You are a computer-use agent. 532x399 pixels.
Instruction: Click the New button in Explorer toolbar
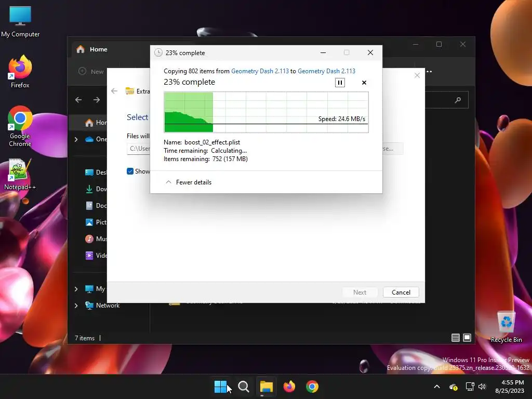pyautogui.click(x=91, y=71)
